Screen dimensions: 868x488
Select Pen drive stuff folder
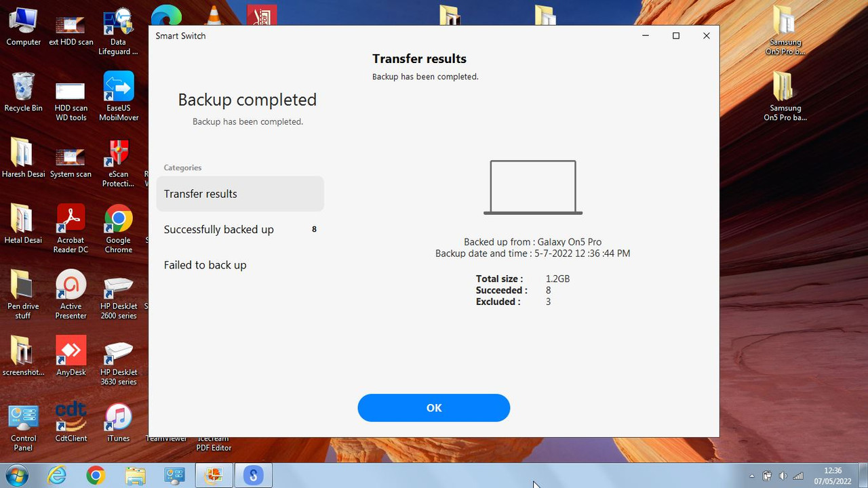pyautogui.click(x=24, y=295)
